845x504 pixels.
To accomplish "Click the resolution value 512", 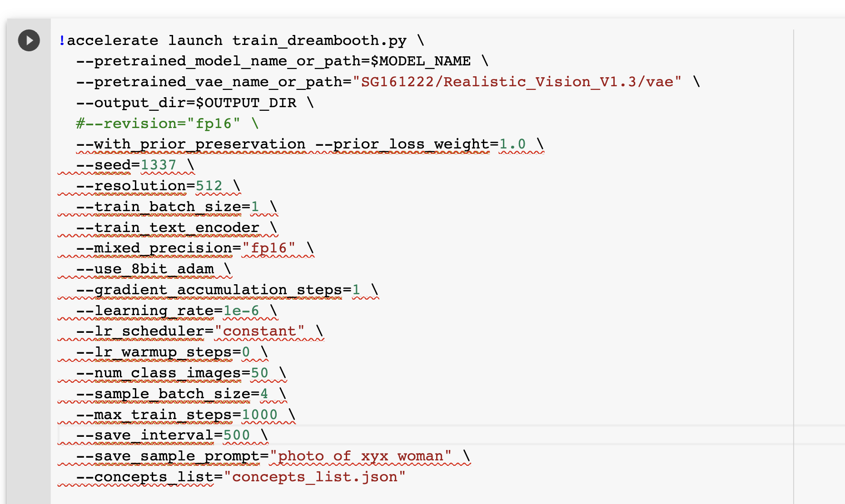I will [209, 185].
